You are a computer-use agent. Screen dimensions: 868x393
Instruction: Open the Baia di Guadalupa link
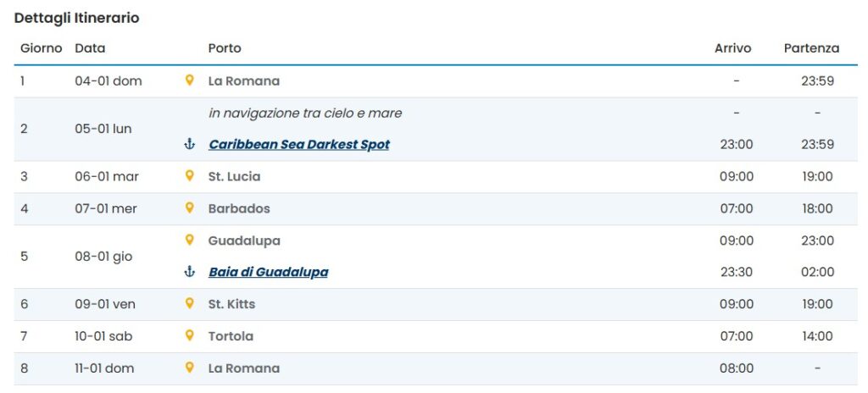[x=269, y=272]
